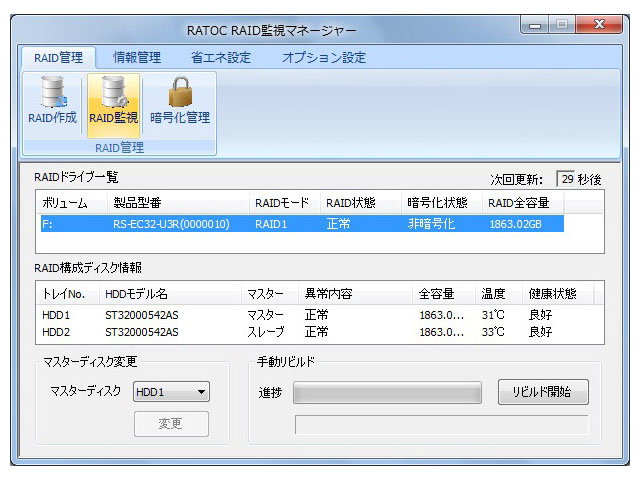
Task: Click the 非暗号化 encryption status cell
Action: (x=431, y=224)
